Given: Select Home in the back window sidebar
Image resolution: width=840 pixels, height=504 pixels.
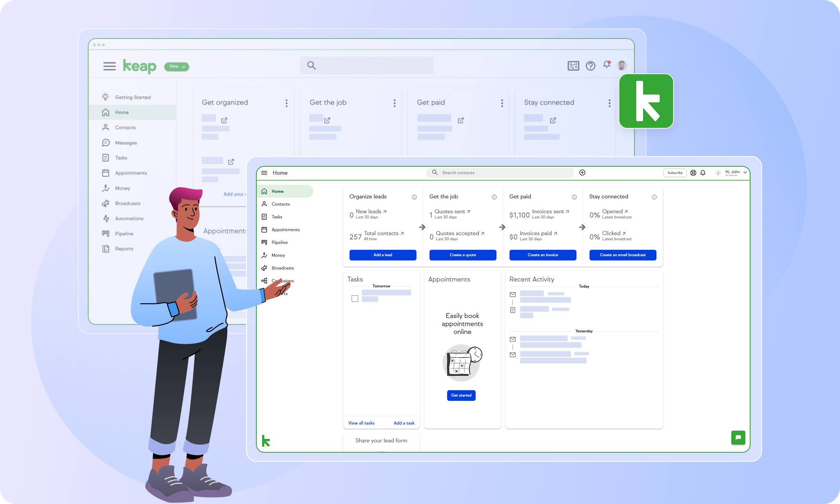Looking at the screenshot, I should pyautogui.click(x=132, y=112).
